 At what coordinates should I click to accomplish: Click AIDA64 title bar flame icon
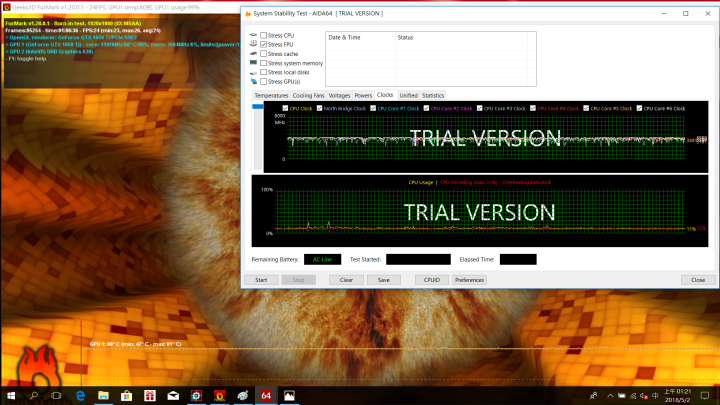(x=248, y=13)
